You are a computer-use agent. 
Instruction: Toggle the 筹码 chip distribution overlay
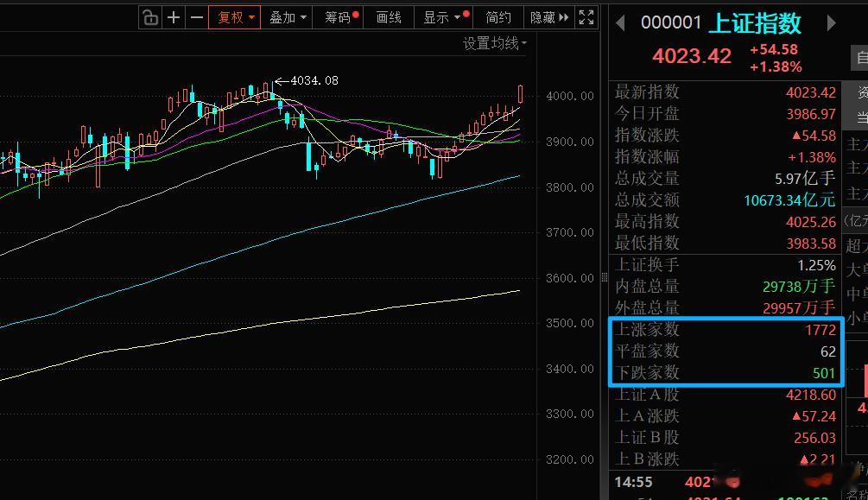[338, 16]
